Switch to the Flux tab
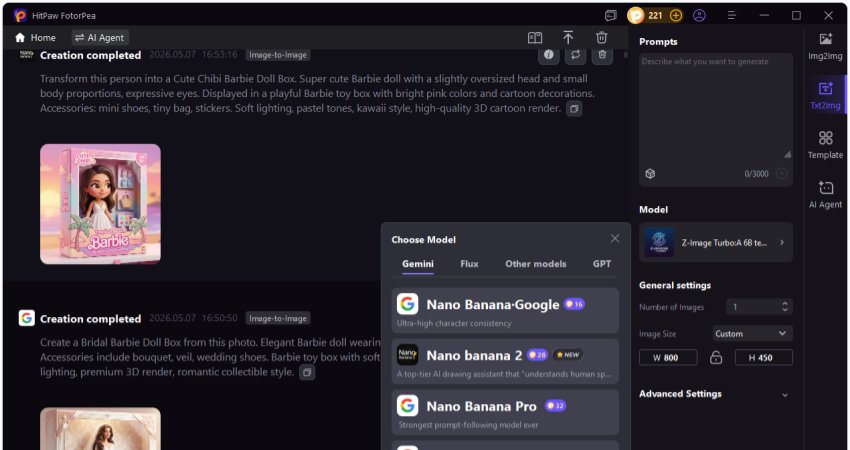This screenshot has width=850, height=450. pos(469,264)
